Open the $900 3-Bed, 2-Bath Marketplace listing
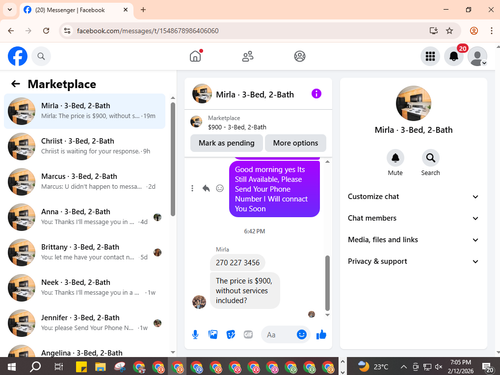Image resolution: width=500 pixels, height=375 pixels. pyautogui.click(x=237, y=122)
